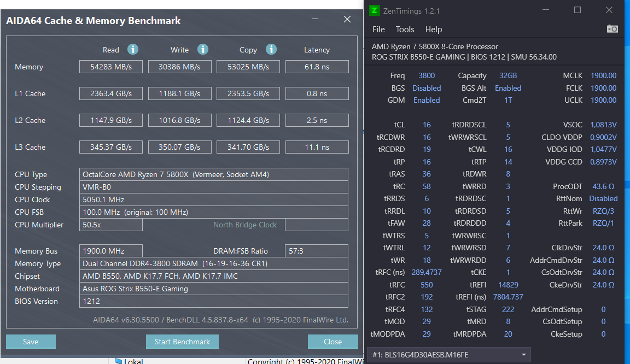630x364 pixels.
Task: Take a ZenTimings screenshot with camera icon
Action: pos(612,29)
